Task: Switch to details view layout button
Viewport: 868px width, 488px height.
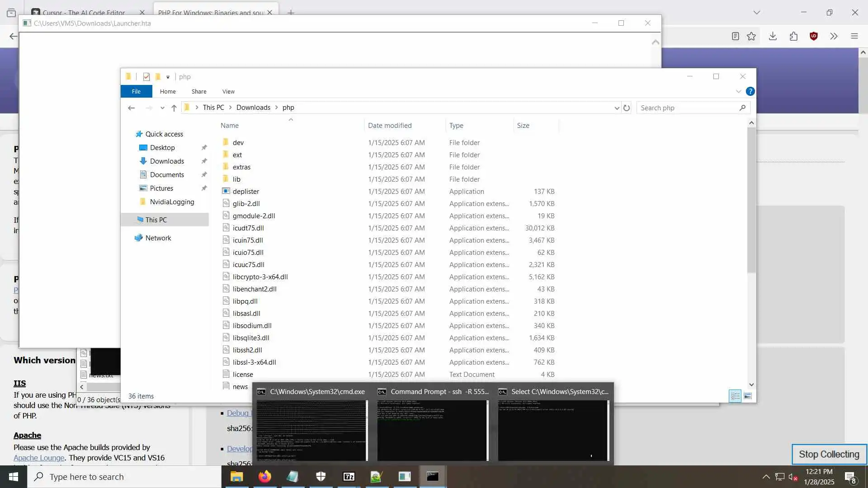Action: point(735,396)
